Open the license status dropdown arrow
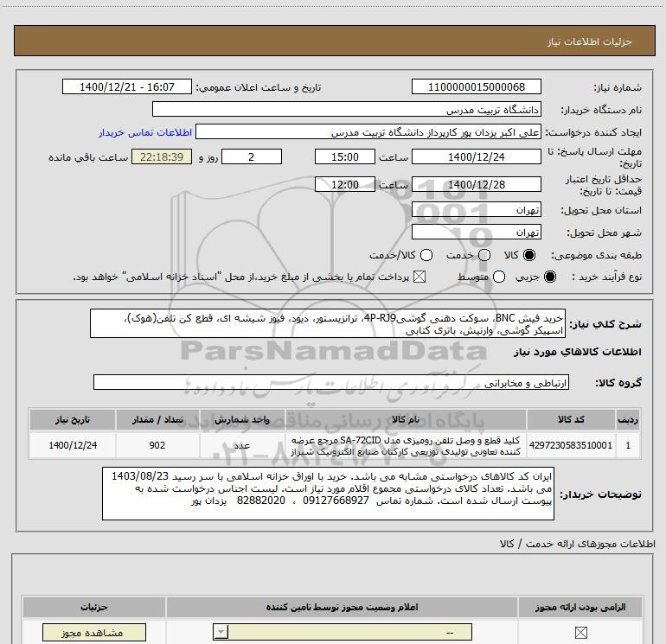The width and height of the screenshot is (666, 644). (221, 633)
